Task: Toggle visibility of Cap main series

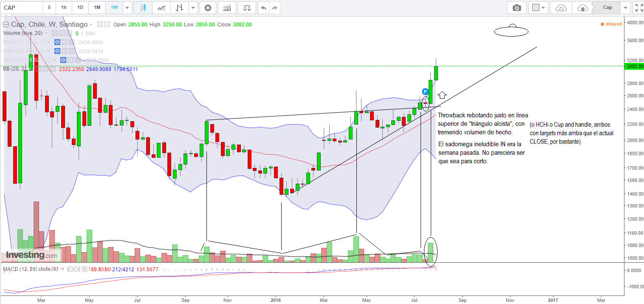Action: tap(99, 24)
